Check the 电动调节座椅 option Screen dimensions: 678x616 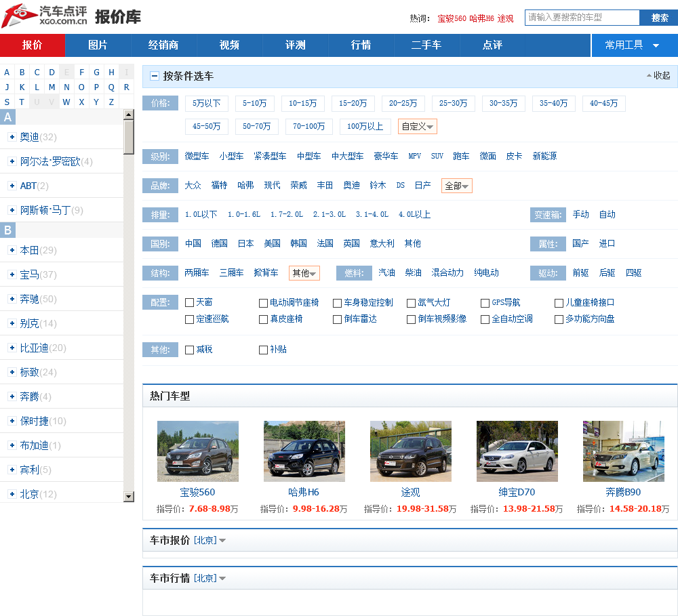pos(263,303)
